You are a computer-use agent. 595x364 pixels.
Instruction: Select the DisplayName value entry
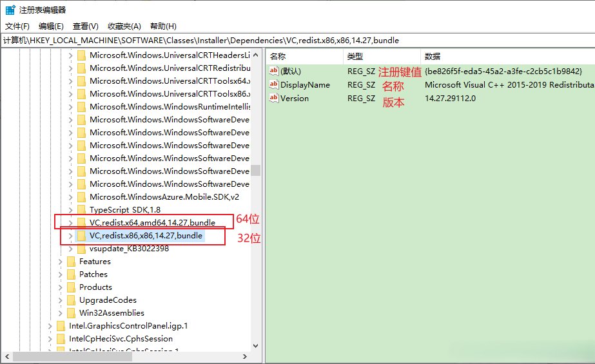click(305, 85)
